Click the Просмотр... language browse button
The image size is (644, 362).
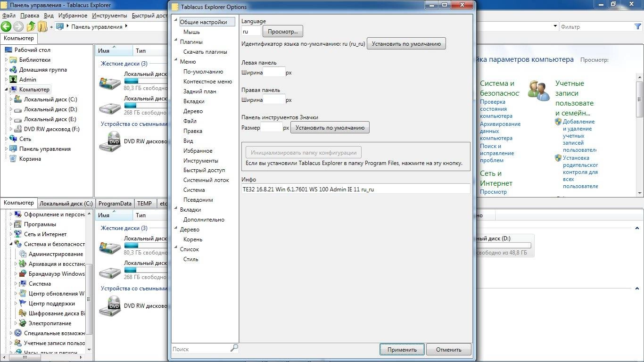tap(283, 32)
